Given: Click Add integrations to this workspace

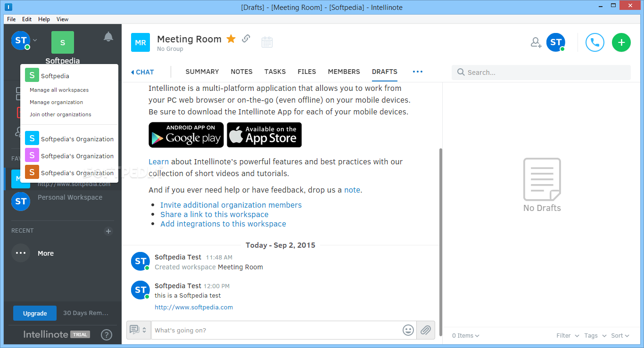Looking at the screenshot, I should [223, 224].
